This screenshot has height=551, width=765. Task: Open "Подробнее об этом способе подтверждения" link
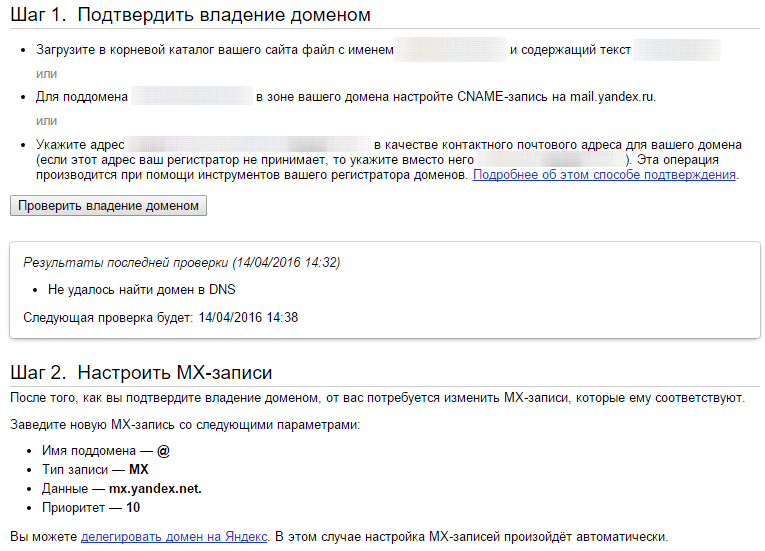coord(604,175)
